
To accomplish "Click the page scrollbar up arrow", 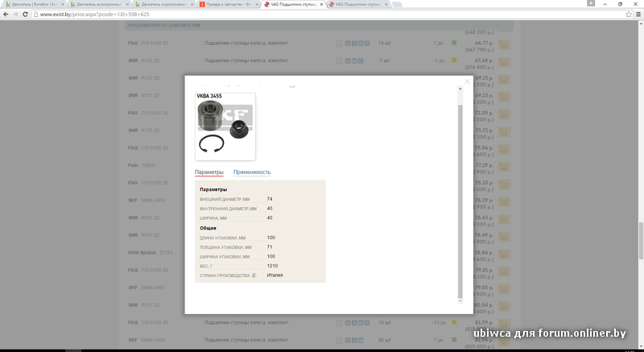I will click(641, 23).
